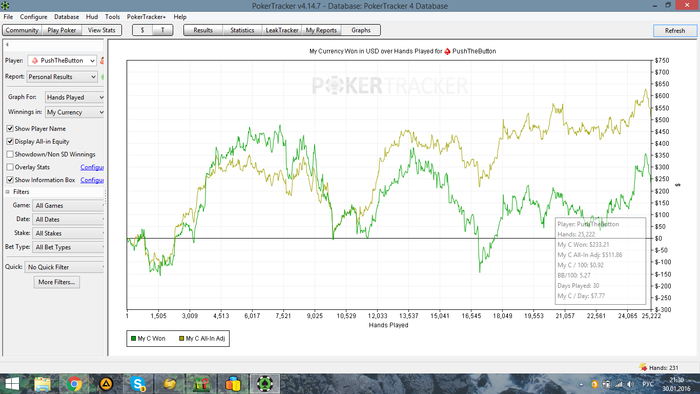
Task: Click the green icon beside Report dropdown
Action: (102, 77)
